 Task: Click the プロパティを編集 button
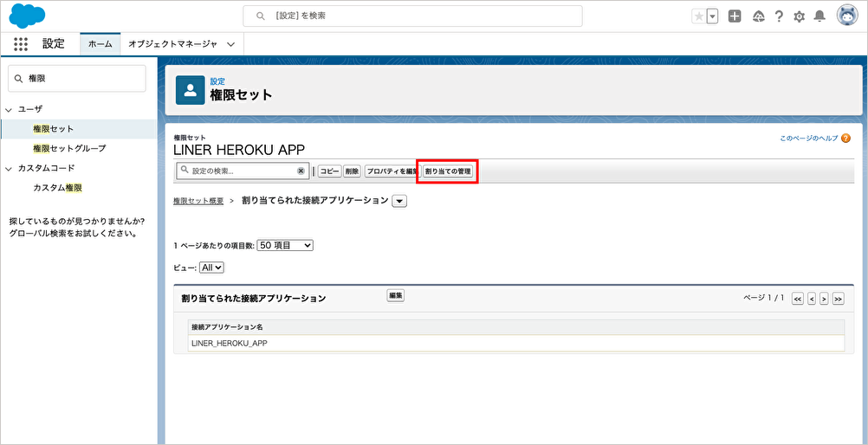coord(391,171)
